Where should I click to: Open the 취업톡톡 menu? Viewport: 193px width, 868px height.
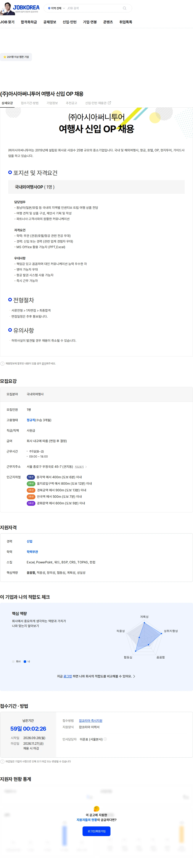point(125,22)
